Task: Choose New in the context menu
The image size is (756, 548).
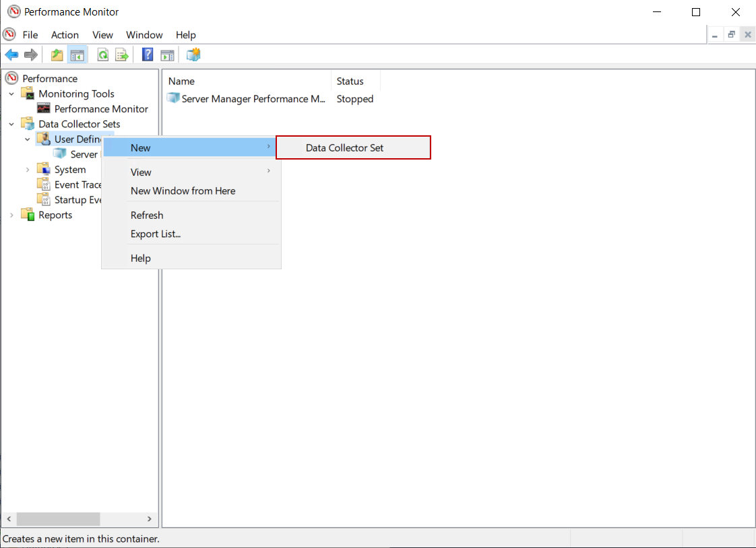Action: [x=188, y=147]
